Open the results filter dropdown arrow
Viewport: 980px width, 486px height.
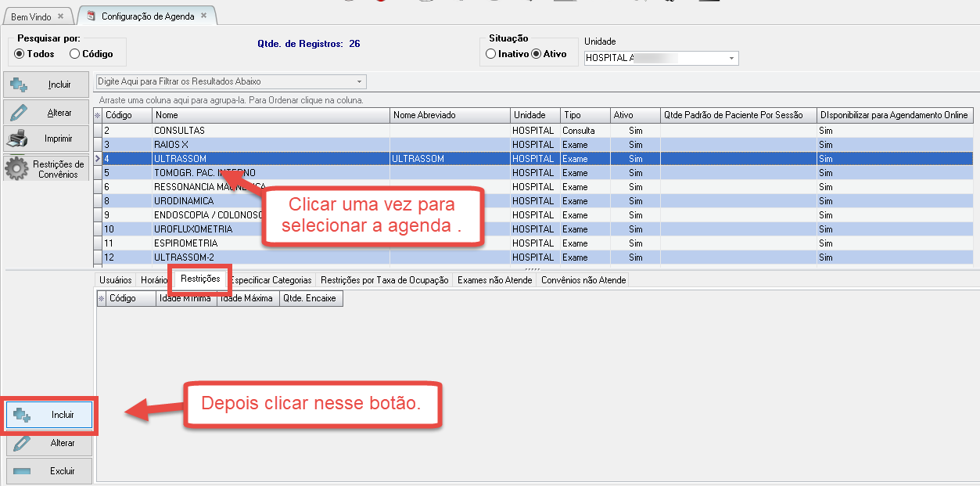click(359, 81)
